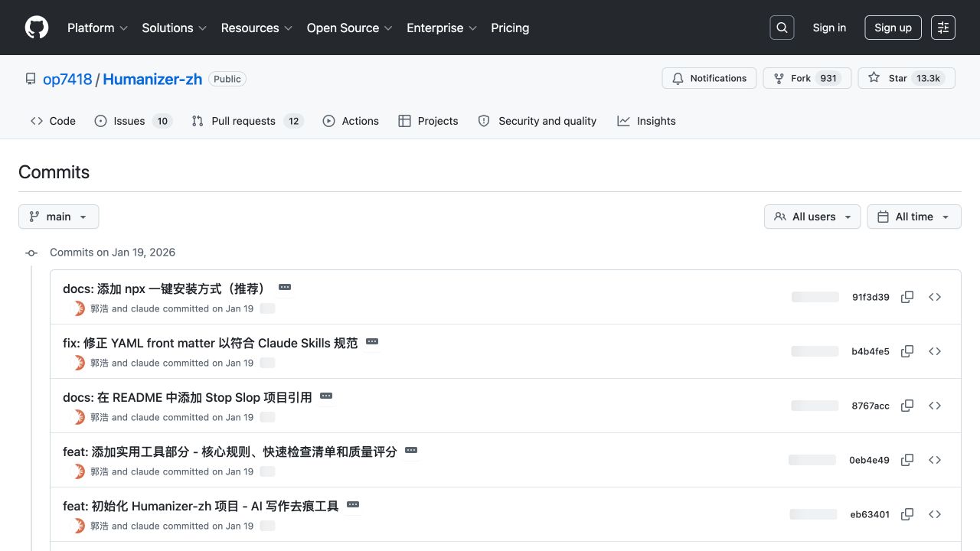Open the All users filter dropdown
The height and width of the screenshot is (551, 980).
coord(812,217)
